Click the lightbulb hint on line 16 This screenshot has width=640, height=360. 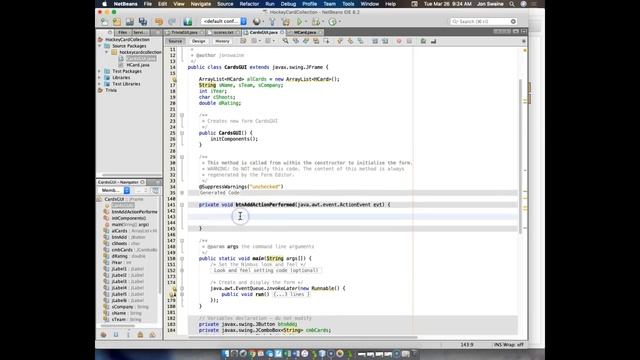pyautogui.click(x=174, y=79)
